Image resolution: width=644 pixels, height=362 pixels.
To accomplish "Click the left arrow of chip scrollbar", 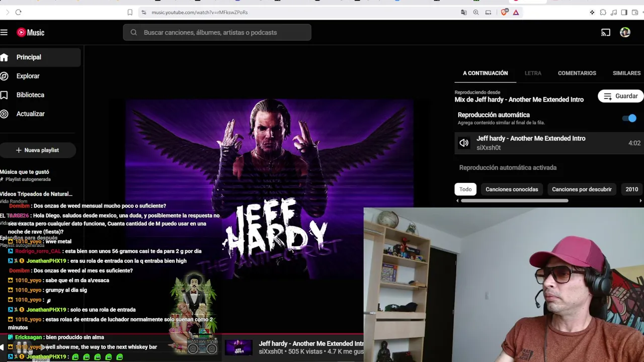I will pyautogui.click(x=457, y=201).
